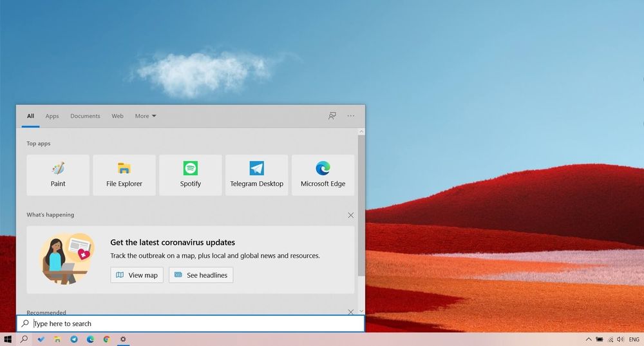Open the volume speaker control
Image resolution: width=644 pixels, height=346 pixels.
tap(620, 340)
